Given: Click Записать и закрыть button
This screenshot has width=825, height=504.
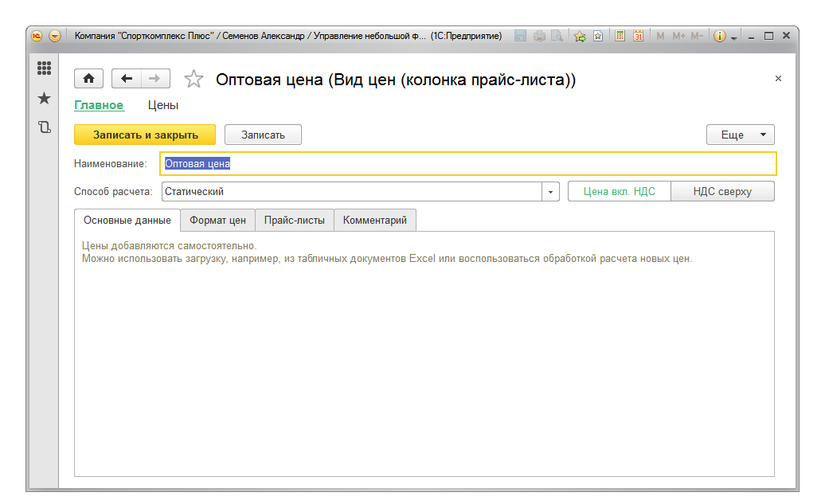Looking at the screenshot, I should tap(145, 135).
